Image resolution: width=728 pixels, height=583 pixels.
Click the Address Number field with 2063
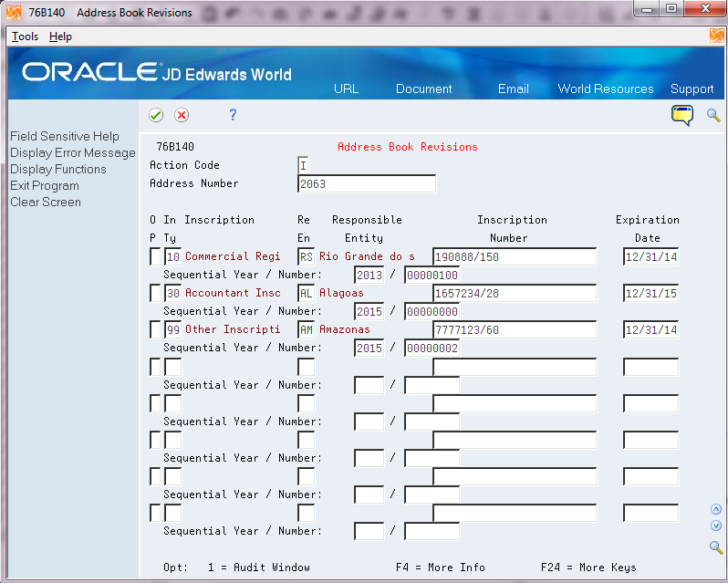click(x=367, y=183)
